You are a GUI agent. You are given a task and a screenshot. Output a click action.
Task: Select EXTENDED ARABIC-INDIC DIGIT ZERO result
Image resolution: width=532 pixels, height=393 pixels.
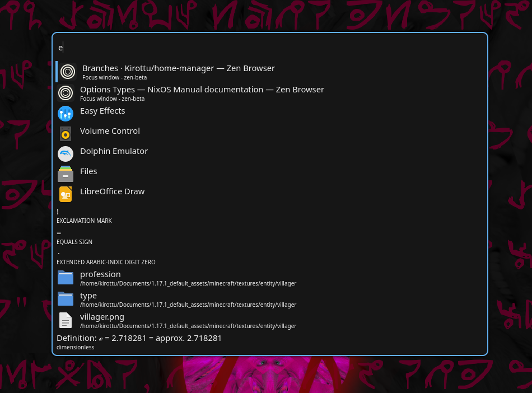pyautogui.click(x=270, y=258)
